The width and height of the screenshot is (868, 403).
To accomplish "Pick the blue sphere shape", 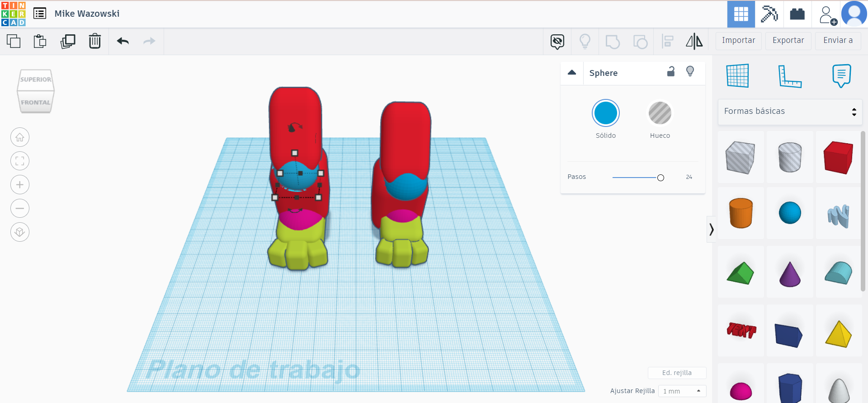I will pos(790,213).
